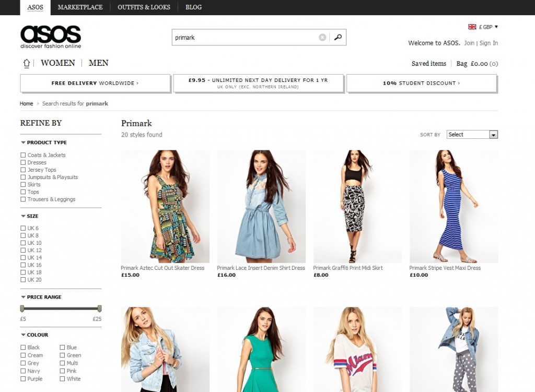
Task: Switch to the Marketplace tab
Action: 80,7
